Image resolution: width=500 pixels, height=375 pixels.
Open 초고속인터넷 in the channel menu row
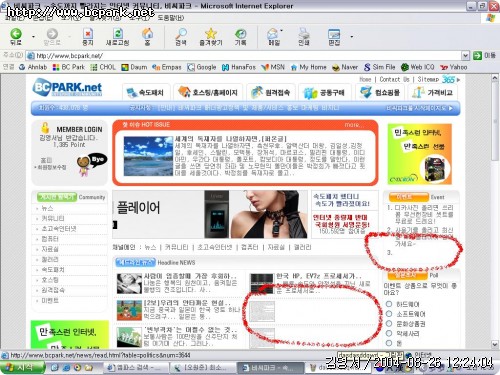pos(215,247)
